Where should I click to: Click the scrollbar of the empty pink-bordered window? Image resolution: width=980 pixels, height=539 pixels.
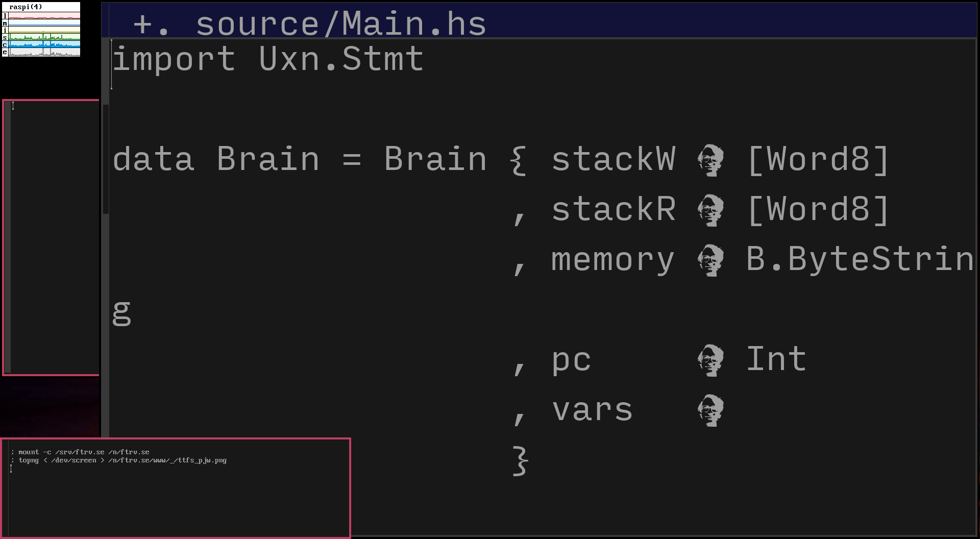coord(7,237)
